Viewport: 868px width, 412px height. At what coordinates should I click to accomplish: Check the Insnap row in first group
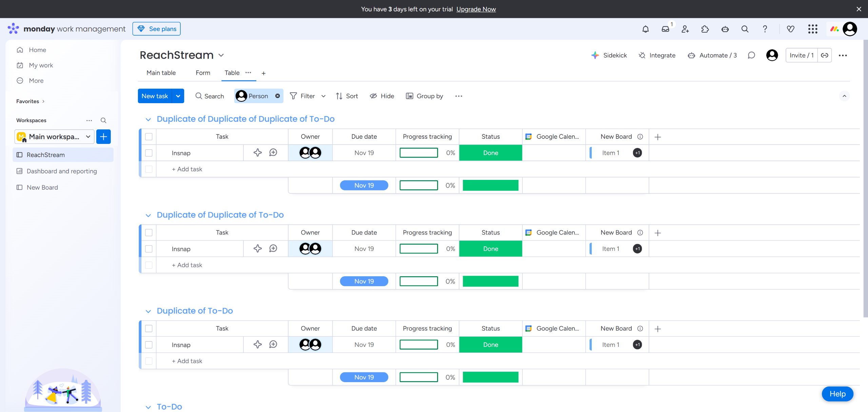[149, 153]
